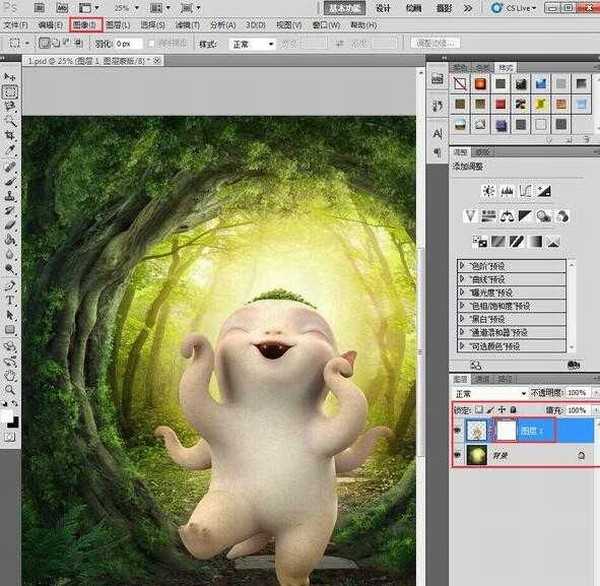This screenshot has height=586, width=600.
Task: Open the 图层(L) menu
Action: click(118, 23)
